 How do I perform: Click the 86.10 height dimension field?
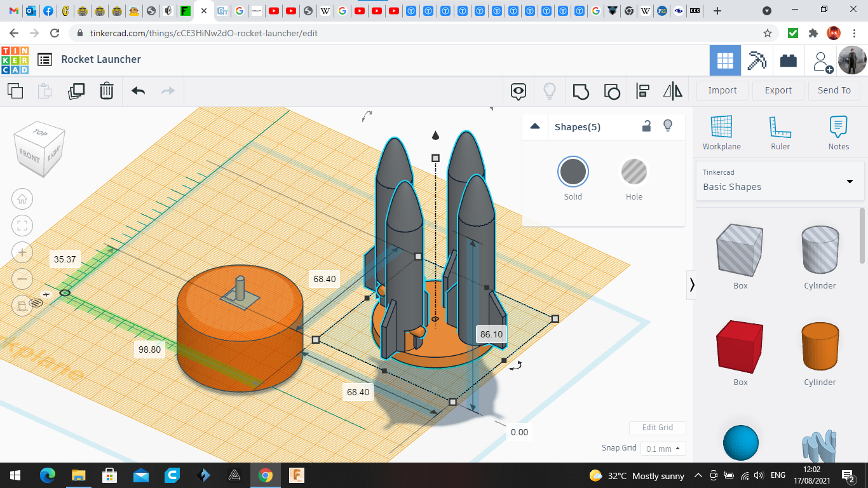[492, 334]
